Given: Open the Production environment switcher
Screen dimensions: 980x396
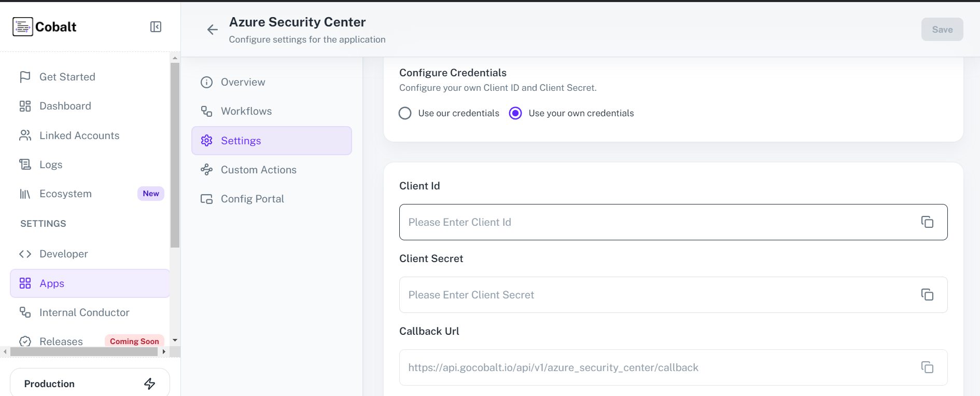Looking at the screenshot, I should coord(90,383).
